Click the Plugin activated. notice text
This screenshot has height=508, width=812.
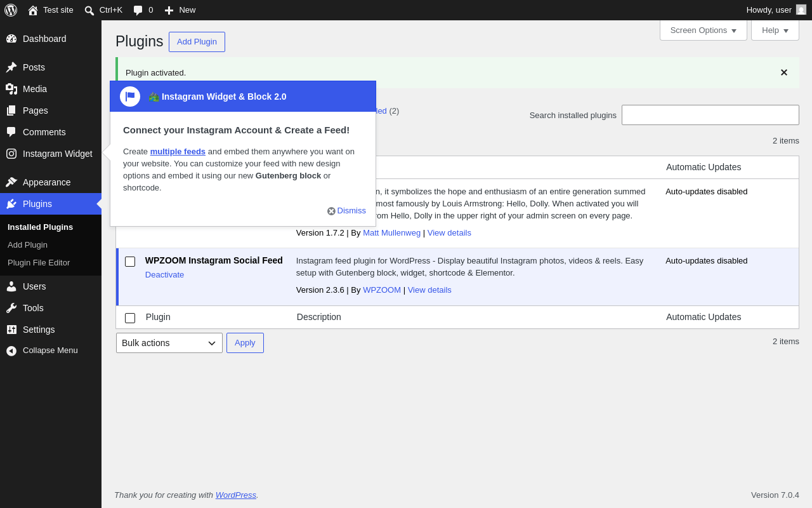(x=156, y=72)
